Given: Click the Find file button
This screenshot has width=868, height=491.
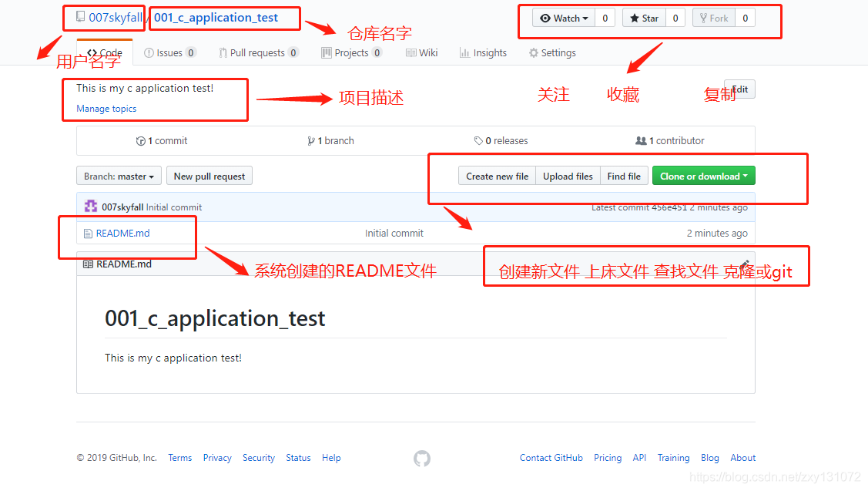Looking at the screenshot, I should [x=624, y=177].
